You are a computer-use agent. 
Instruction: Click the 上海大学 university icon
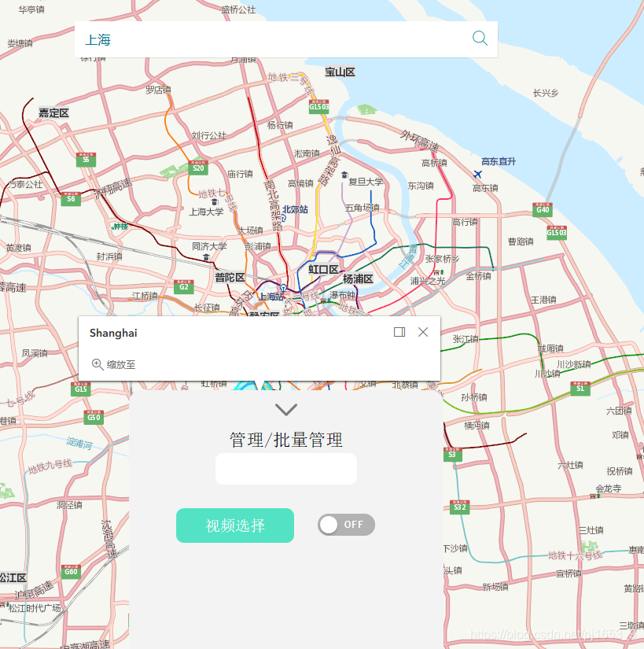point(214,201)
